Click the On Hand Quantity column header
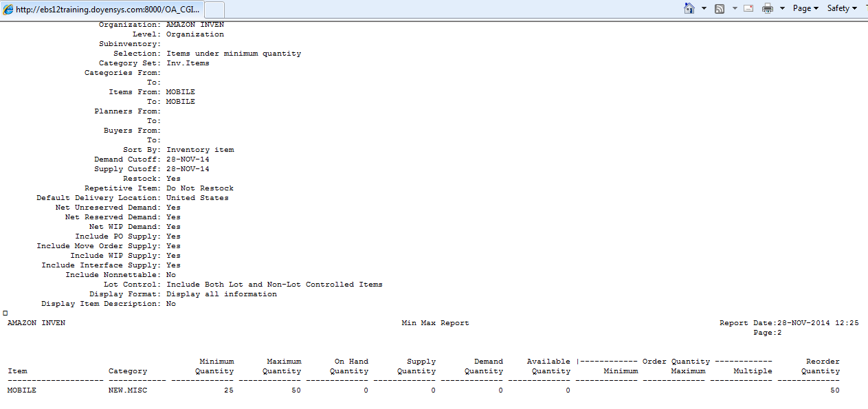868x409 pixels. (349, 366)
